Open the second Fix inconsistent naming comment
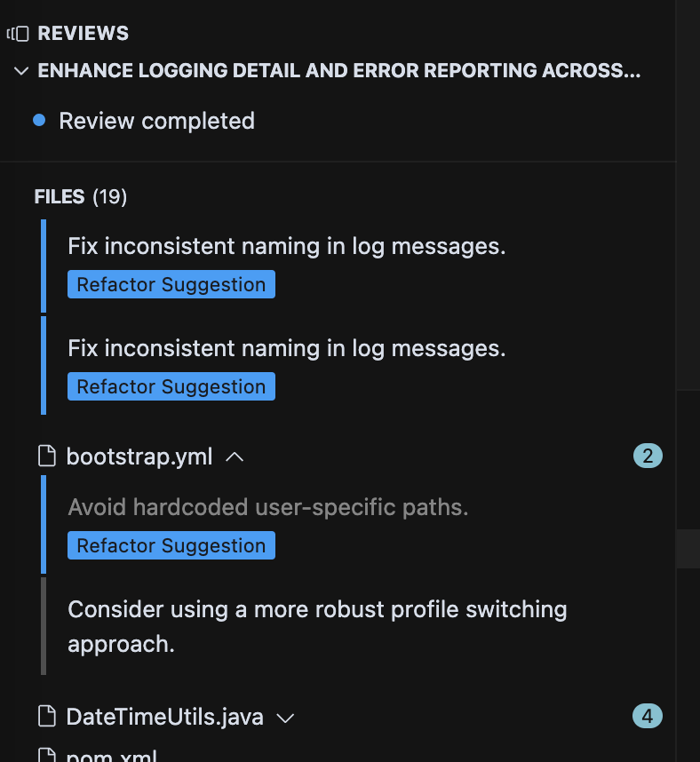 287,348
